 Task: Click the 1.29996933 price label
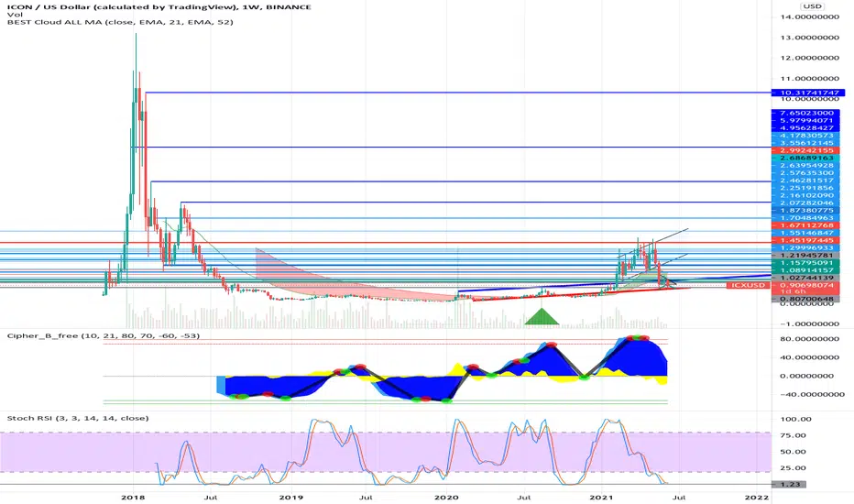click(x=805, y=248)
